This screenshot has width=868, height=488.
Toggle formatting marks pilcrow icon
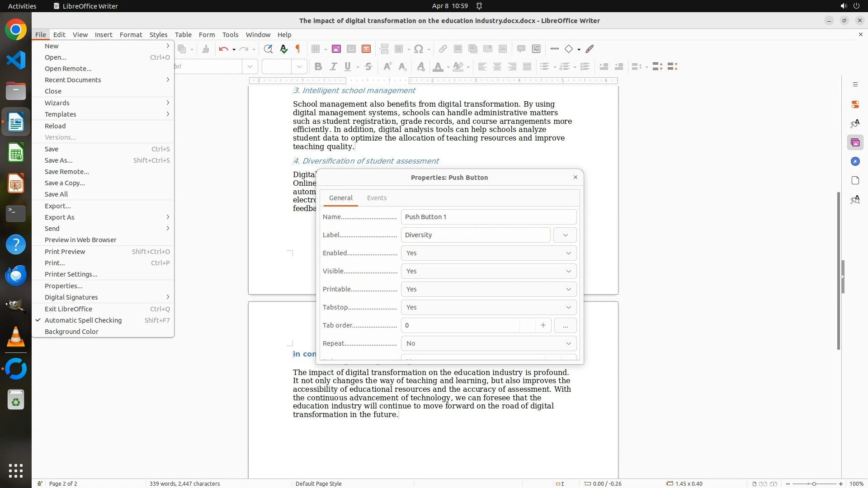298,49
